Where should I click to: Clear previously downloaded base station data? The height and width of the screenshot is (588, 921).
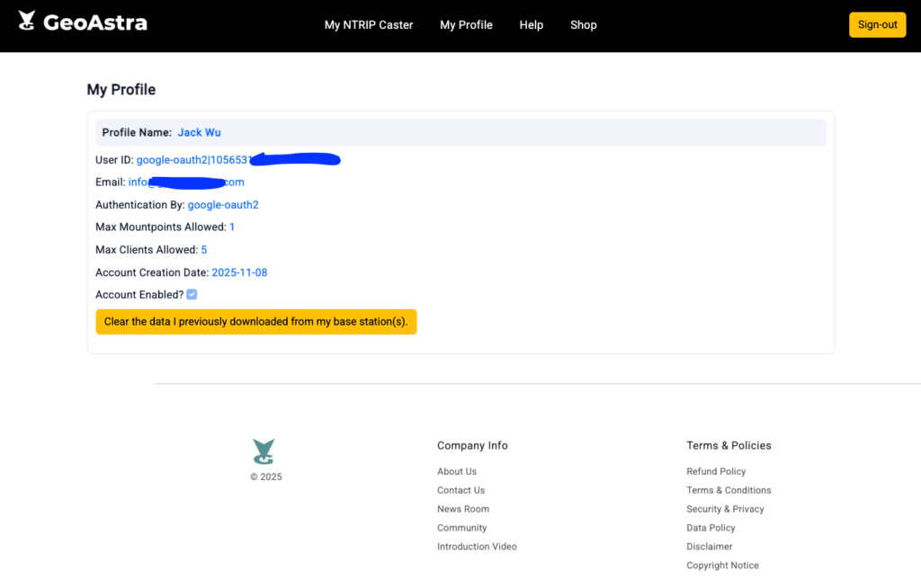click(x=256, y=322)
